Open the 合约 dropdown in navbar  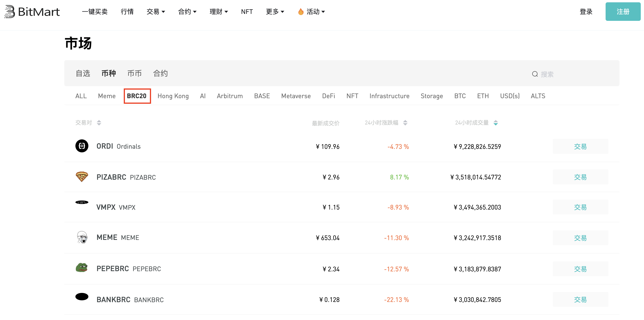point(187,12)
